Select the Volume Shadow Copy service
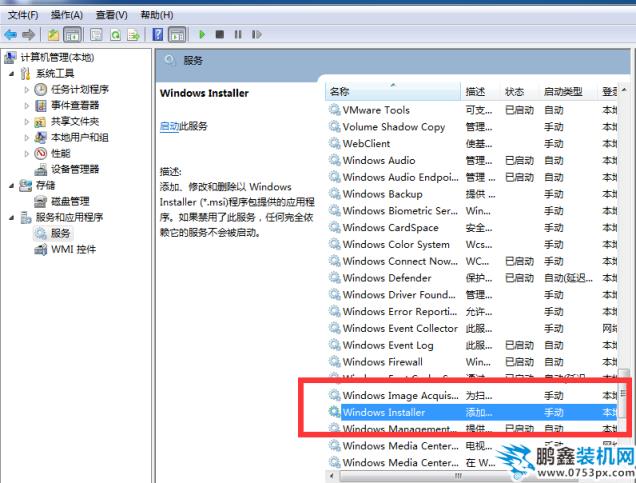Viewport: 636px width, 483px height. [x=473, y=127]
